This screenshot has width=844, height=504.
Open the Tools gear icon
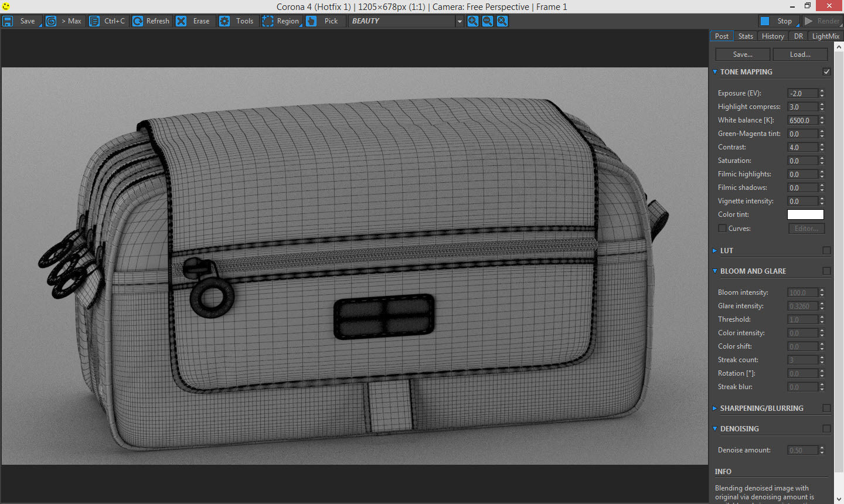pos(224,21)
